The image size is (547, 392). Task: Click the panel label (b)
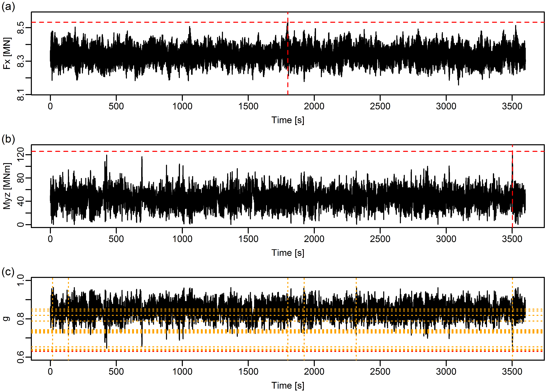click(8, 139)
